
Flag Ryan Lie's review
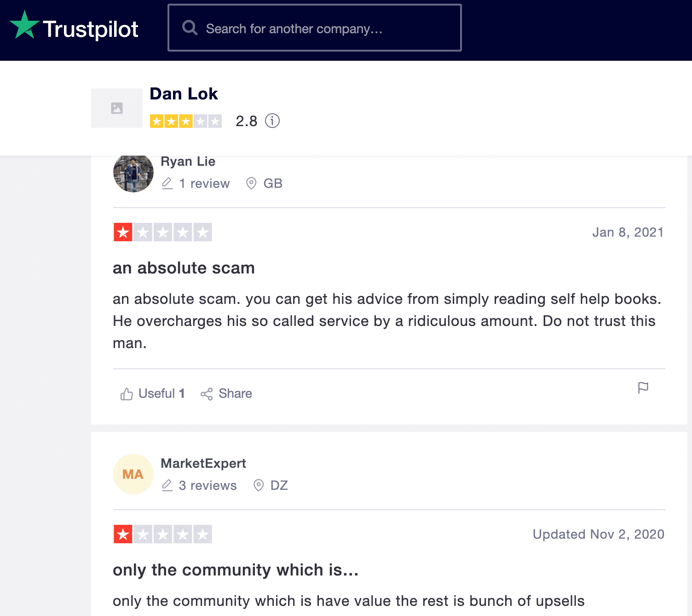pyautogui.click(x=643, y=388)
